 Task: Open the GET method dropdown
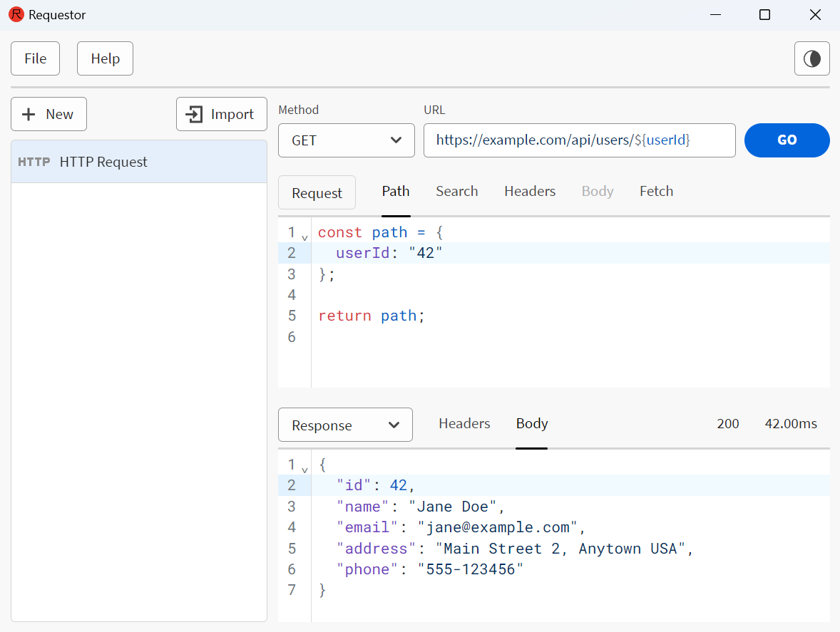346,140
